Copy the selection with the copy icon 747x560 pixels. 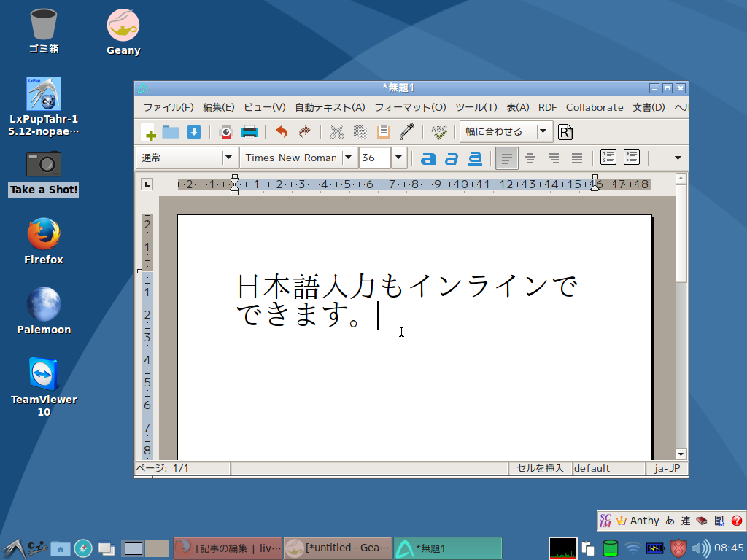pos(360,132)
